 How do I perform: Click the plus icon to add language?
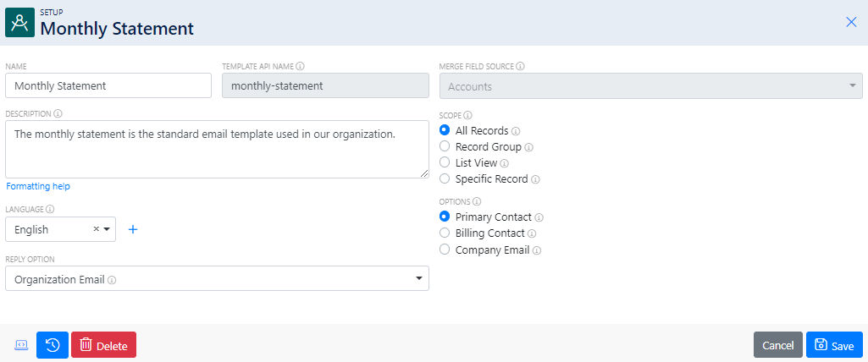[x=133, y=229]
